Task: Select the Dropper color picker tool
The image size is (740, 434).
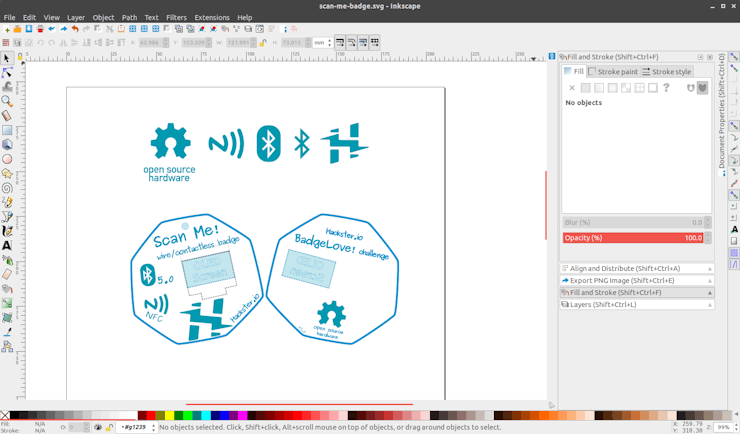Action: (7, 332)
